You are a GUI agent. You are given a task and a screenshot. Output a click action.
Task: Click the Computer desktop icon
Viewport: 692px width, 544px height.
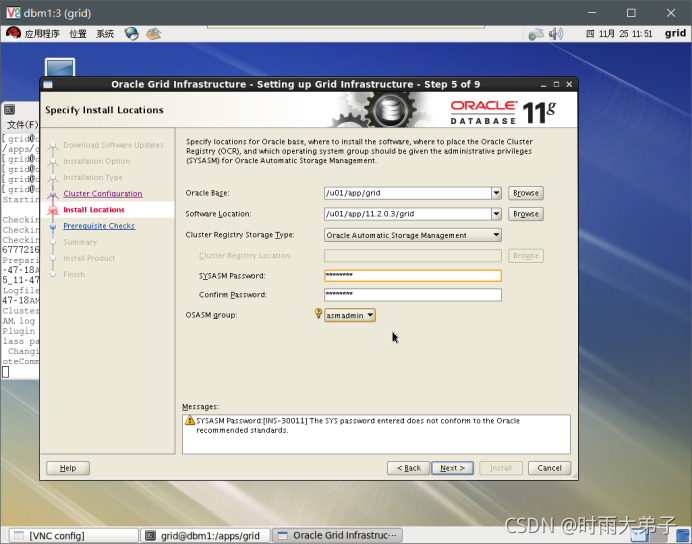(60, 67)
